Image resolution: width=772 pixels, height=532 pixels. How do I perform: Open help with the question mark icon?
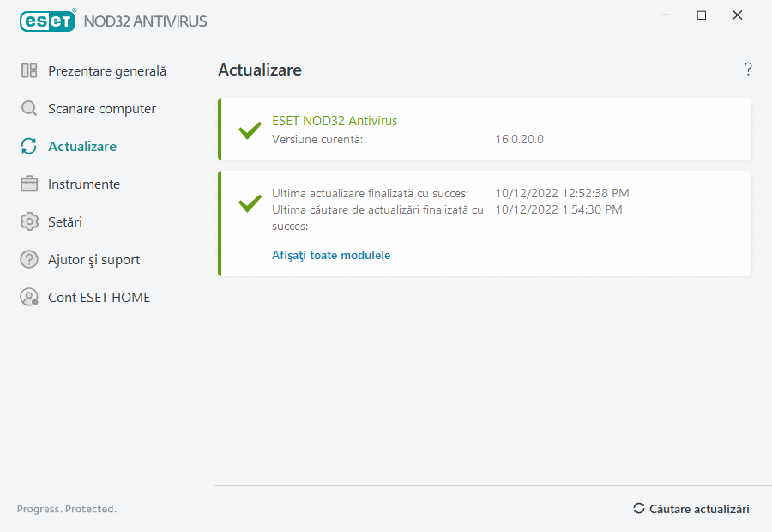click(748, 70)
